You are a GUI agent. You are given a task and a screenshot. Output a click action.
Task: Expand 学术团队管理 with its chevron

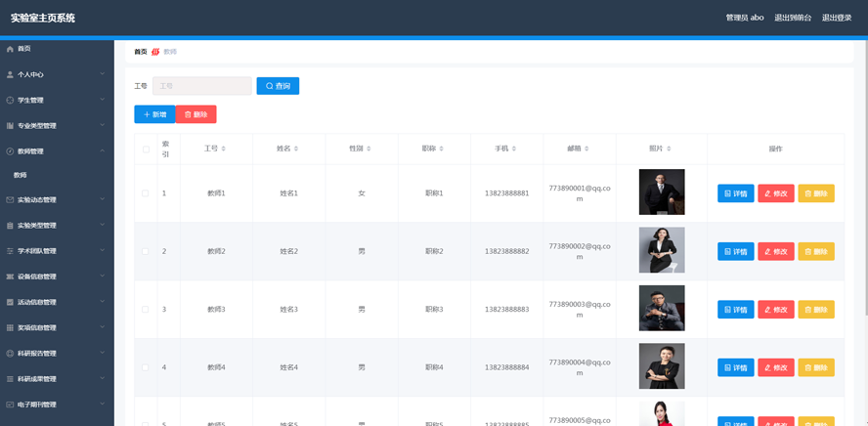point(103,250)
